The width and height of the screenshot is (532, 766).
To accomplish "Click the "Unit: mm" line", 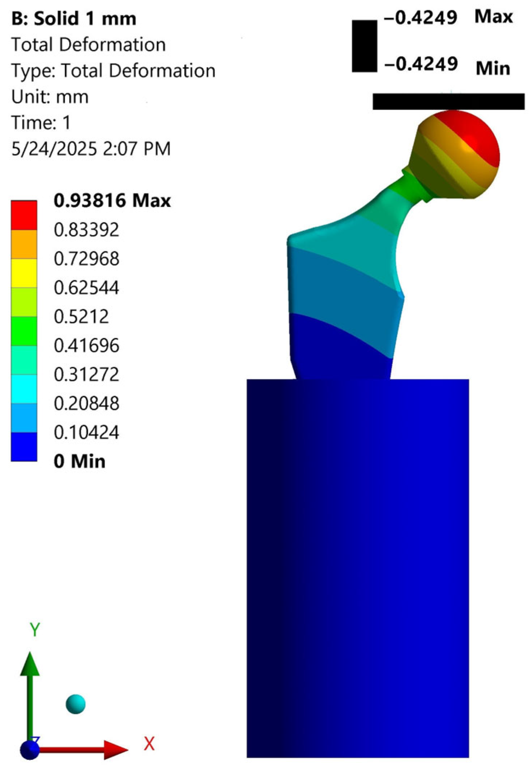I will (x=50, y=97).
